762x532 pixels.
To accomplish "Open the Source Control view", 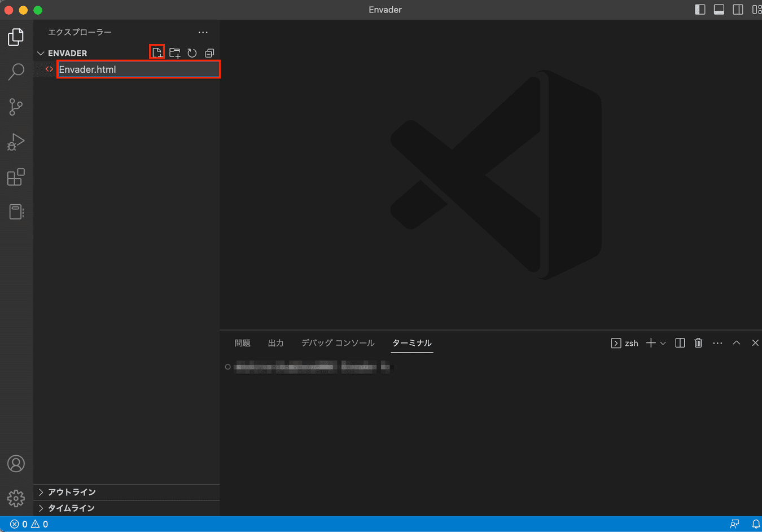I will point(16,107).
